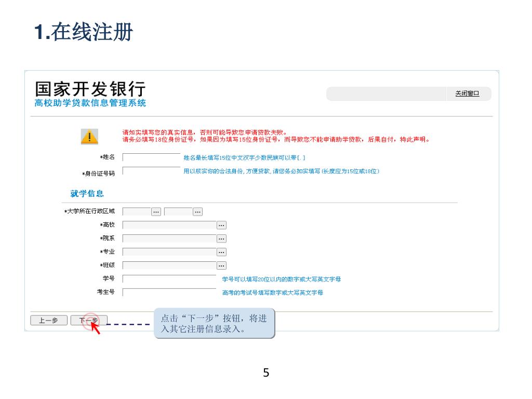
Task: Proceed with the 下一步 button
Action: 89,320
